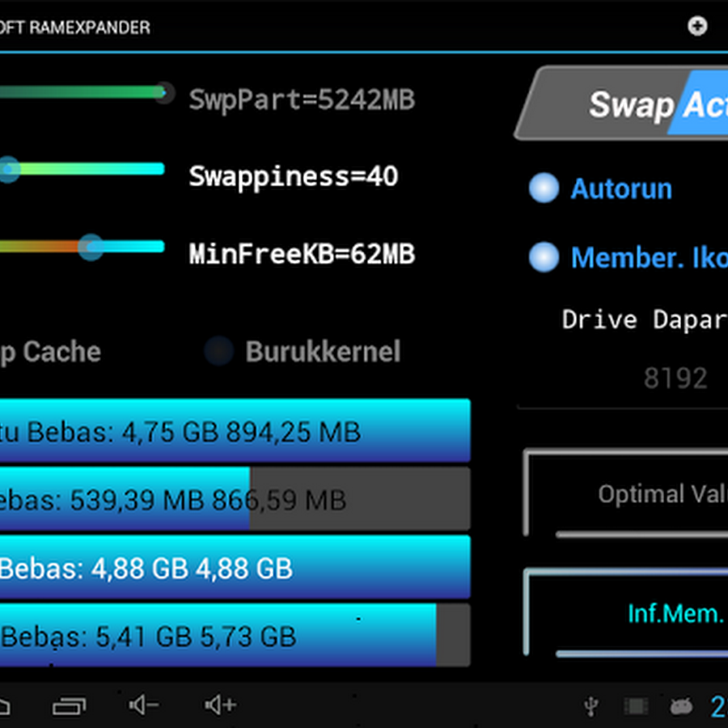Raise volume with the speaker plus icon

pyautogui.click(x=221, y=705)
